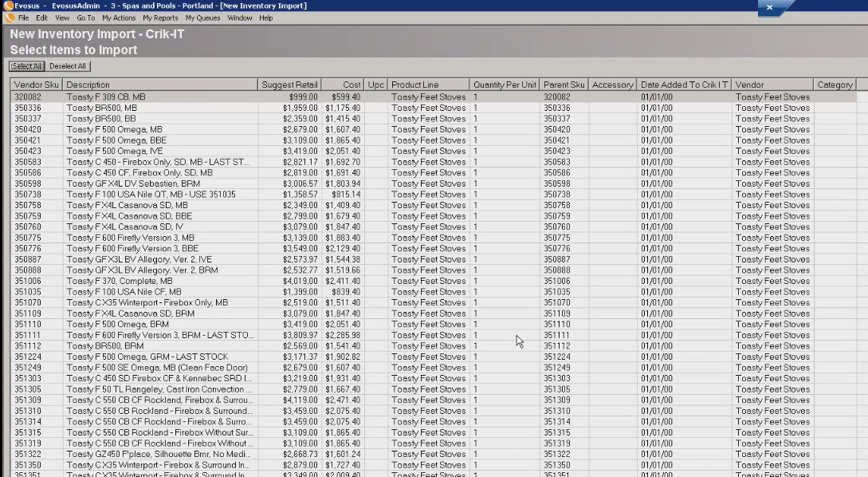Click Toasty F 50 TL Rangeley description
868x477 pixels.
click(159, 389)
